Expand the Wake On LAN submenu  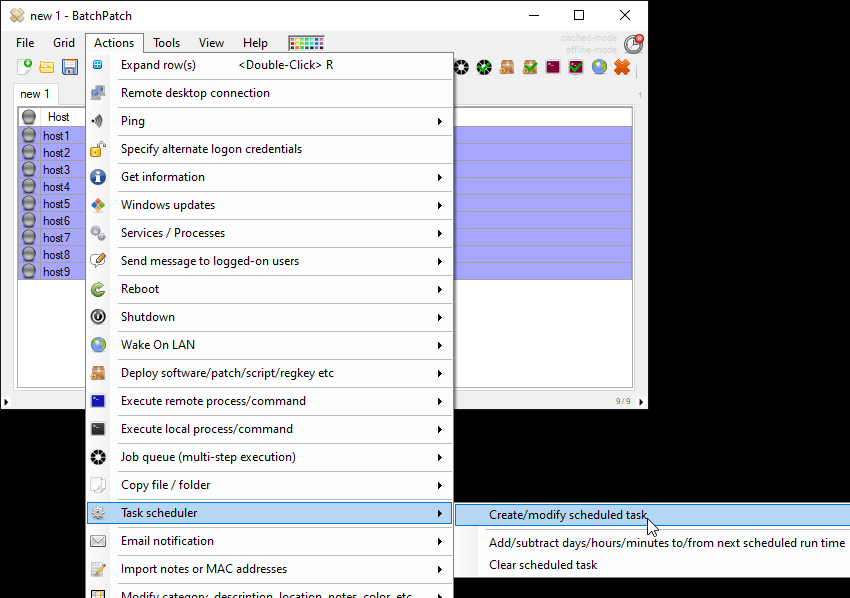[x=269, y=345]
